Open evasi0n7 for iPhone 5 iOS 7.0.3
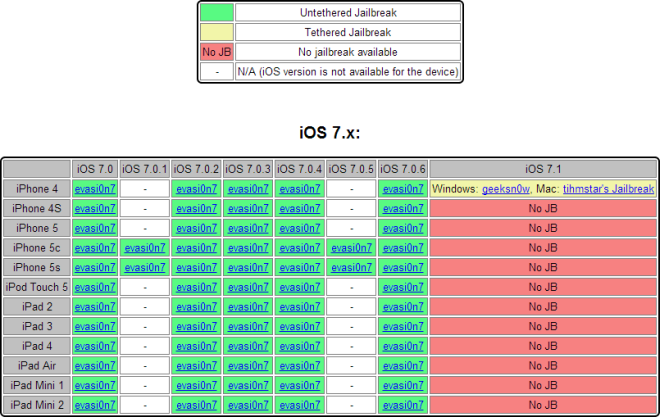The image size is (660, 417). [x=248, y=228]
